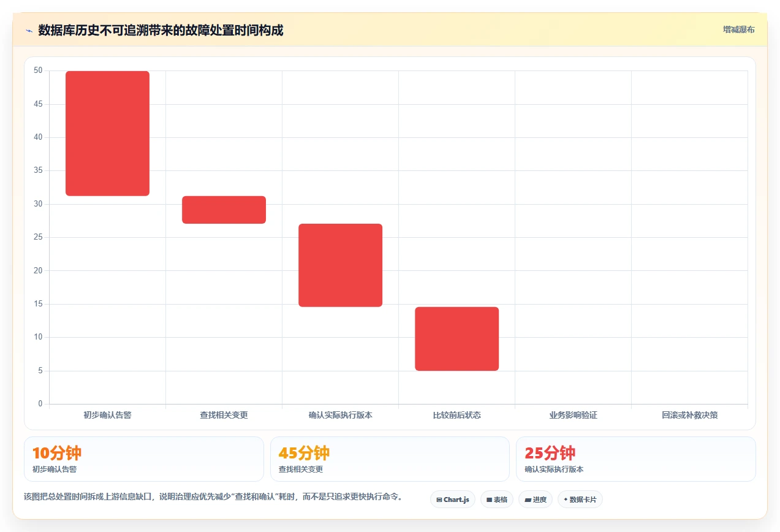The width and height of the screenshot is (780, 532).
Task: Click the axis label 业务影响验证
Action: pyautogui.click(x=573, y=415)
